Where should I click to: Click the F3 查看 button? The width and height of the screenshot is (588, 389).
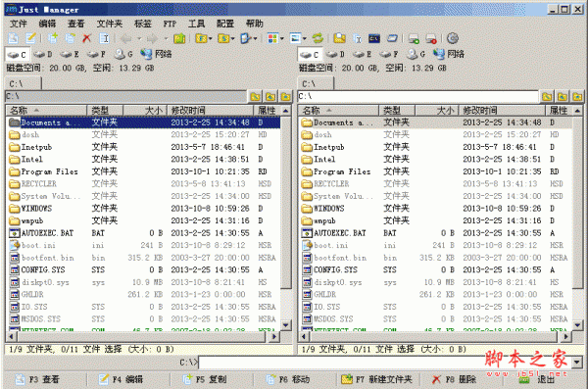tap(37, 379)
